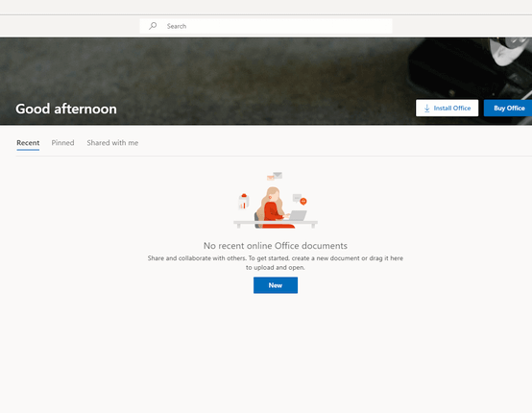Focus the Search input field

(x=266, y=26)
